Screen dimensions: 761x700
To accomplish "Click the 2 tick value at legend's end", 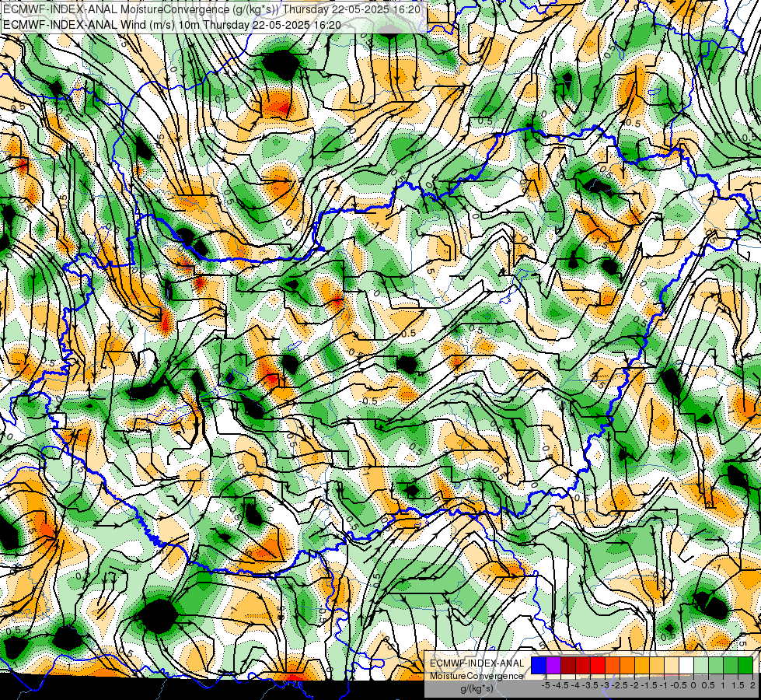I will click(x=752, y=685).
